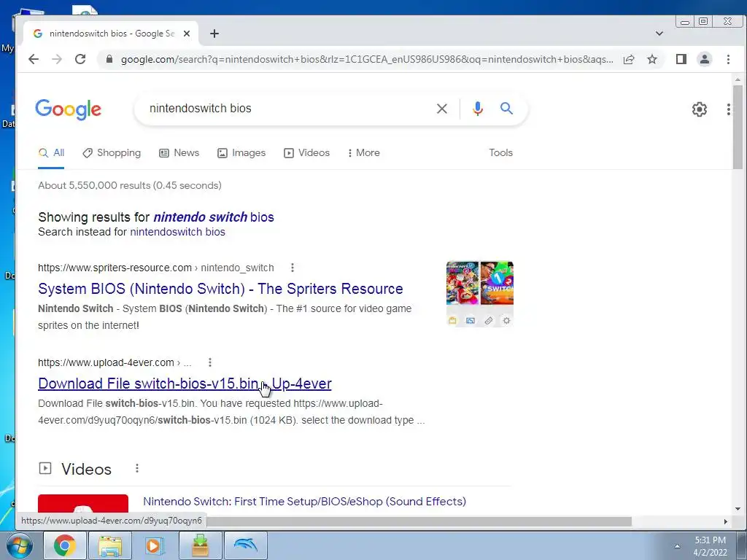Launch the media player taskbar icon
Screen dimensions: 747x560
[155, 545]
